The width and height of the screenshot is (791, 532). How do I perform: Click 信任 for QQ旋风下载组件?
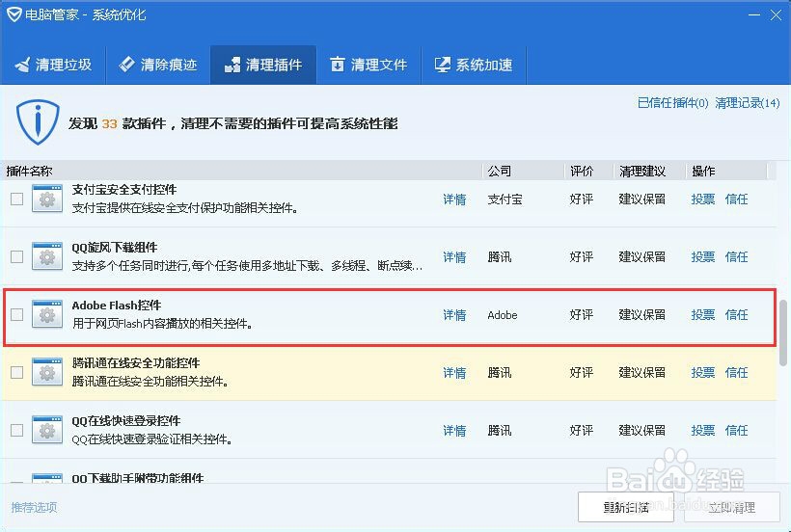pyautogui.click(x=736, y=257)
